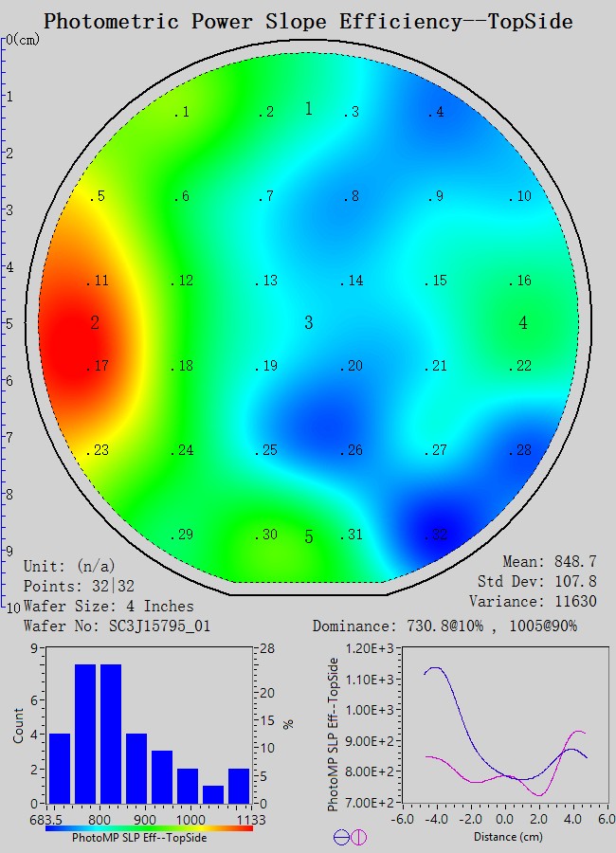Click the magenta vertical scan circle icon
Viewport: 616px width, 853px height.
point(358,837)
